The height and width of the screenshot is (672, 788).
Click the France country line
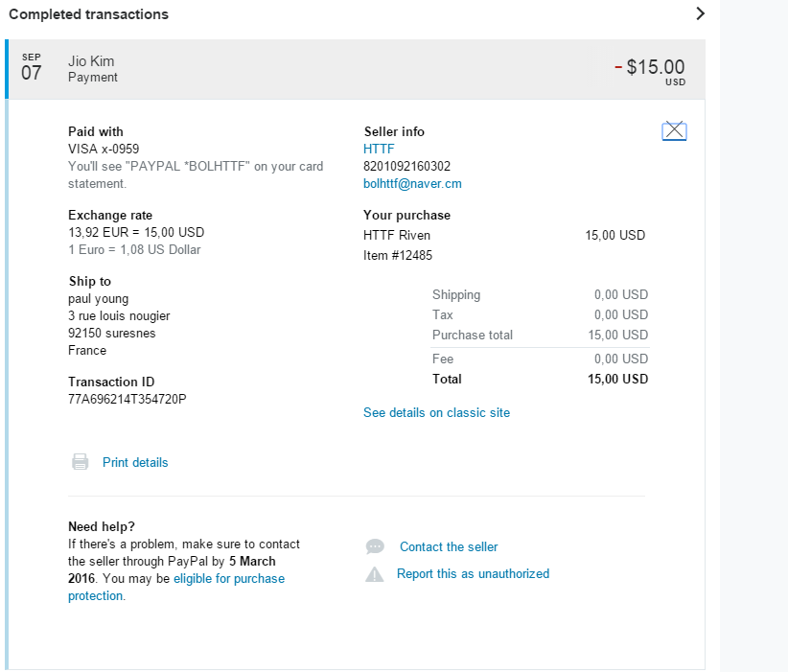[87, 350]
